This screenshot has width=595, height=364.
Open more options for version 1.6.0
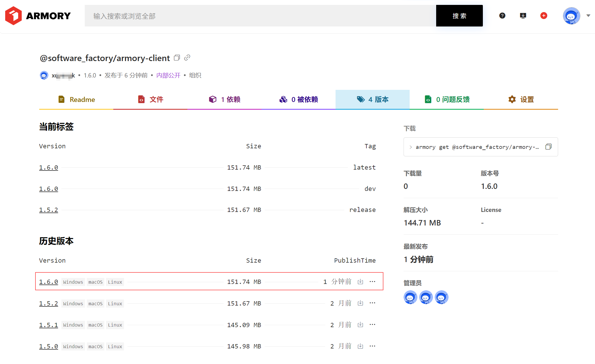(372, 282)
